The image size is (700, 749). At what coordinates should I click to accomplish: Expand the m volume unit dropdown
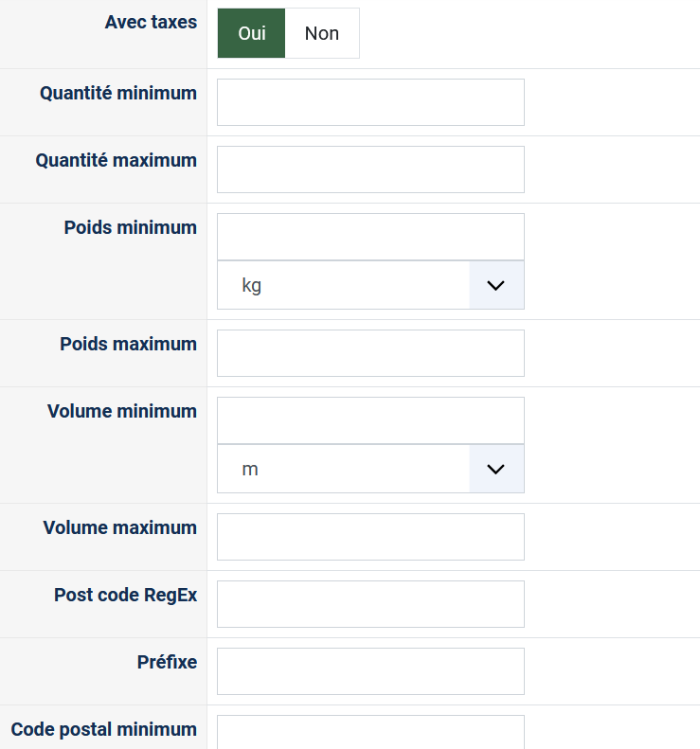pos(343,469)
